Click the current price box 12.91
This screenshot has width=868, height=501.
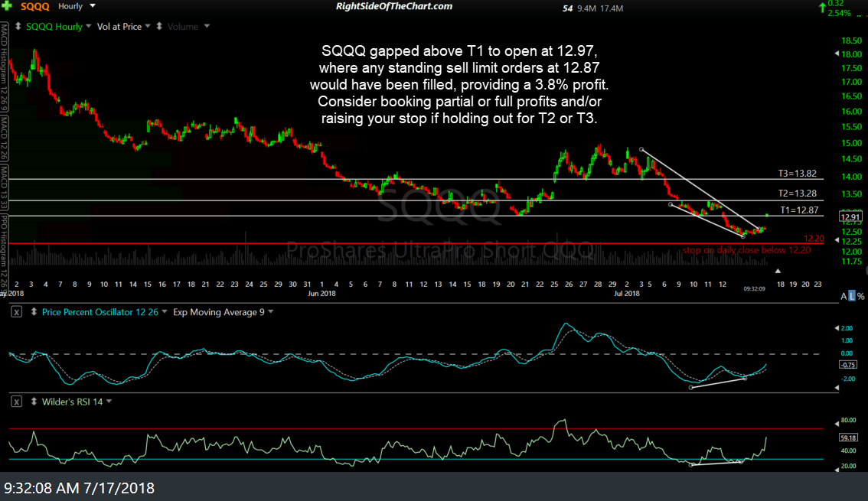click(850, 217)
